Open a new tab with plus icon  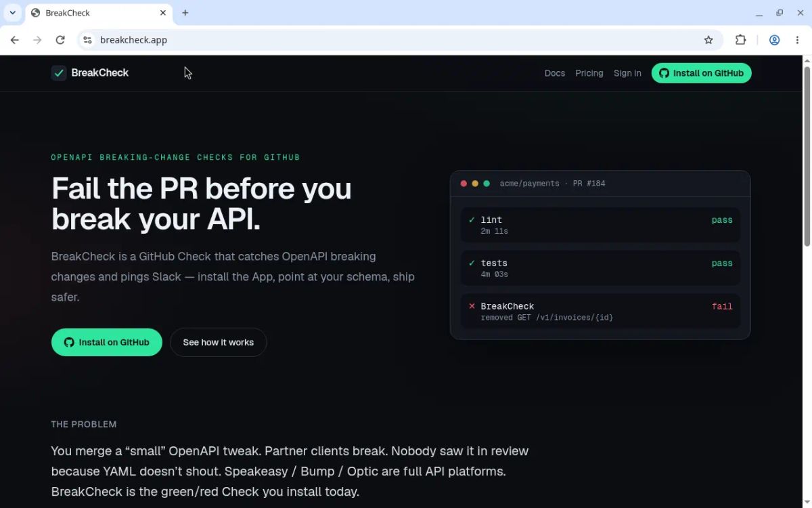[x=185, y=13]
